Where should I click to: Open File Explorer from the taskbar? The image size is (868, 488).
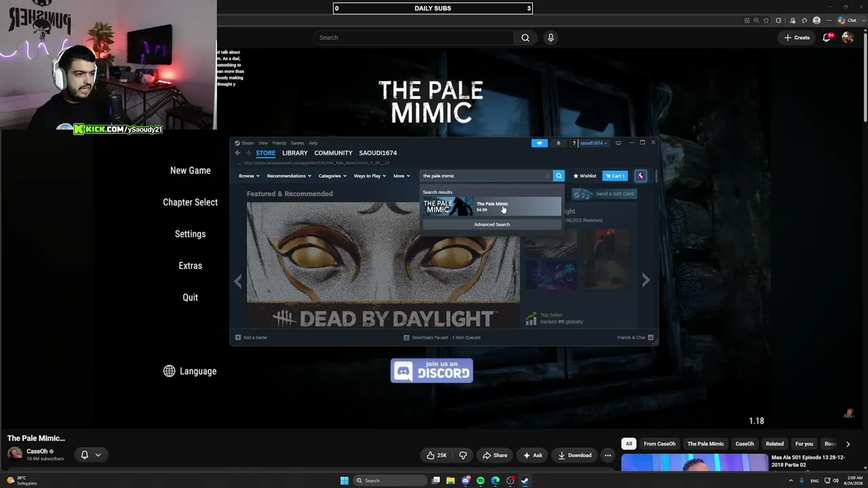coord(450,481)
